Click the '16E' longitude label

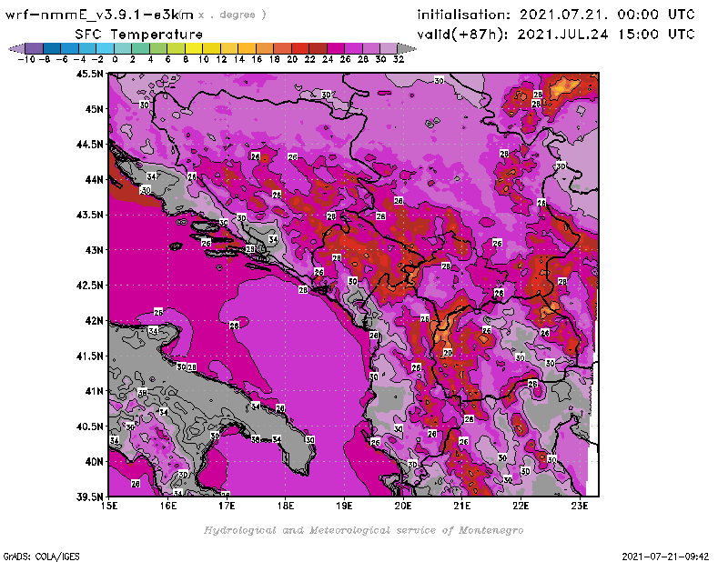pyautogui.click(x=168, y=506)
